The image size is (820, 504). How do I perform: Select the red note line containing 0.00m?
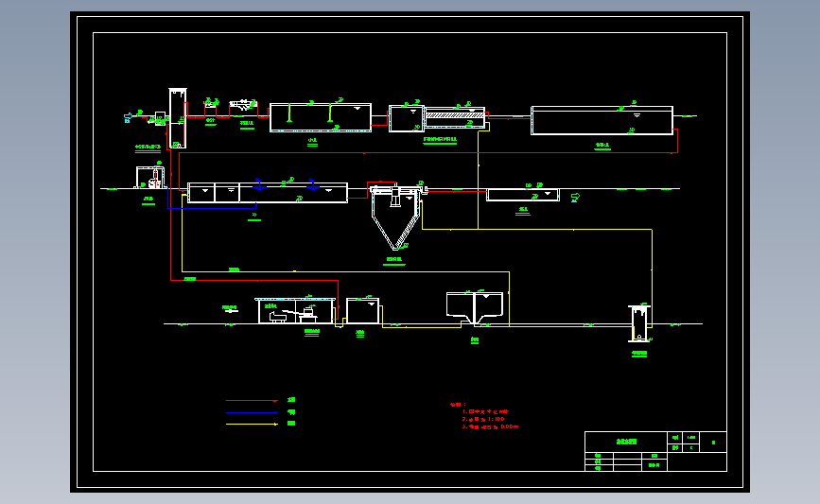point(491,426)
